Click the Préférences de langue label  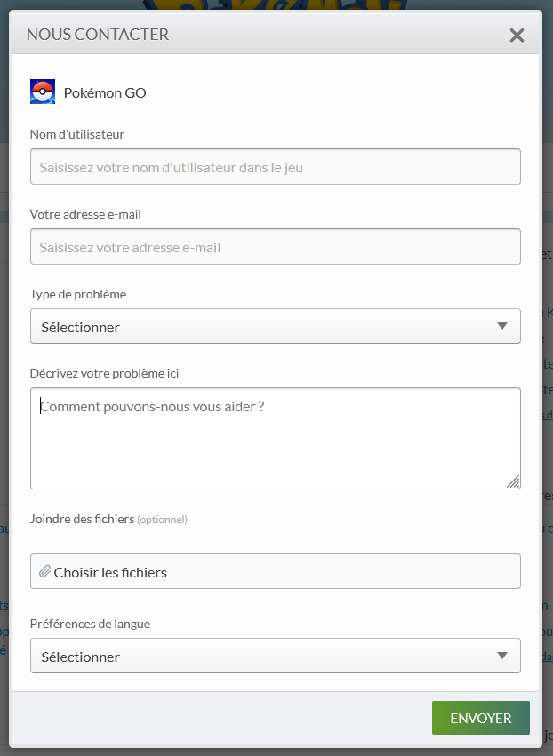point(90,624)
